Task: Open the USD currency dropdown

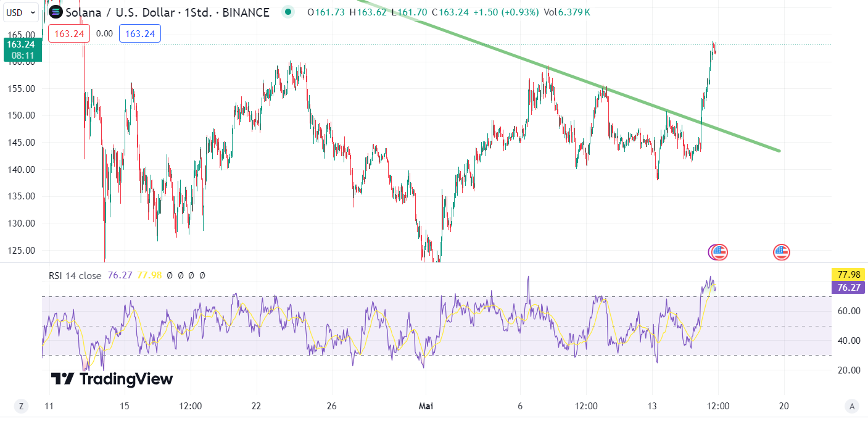Action: point(20,12)
